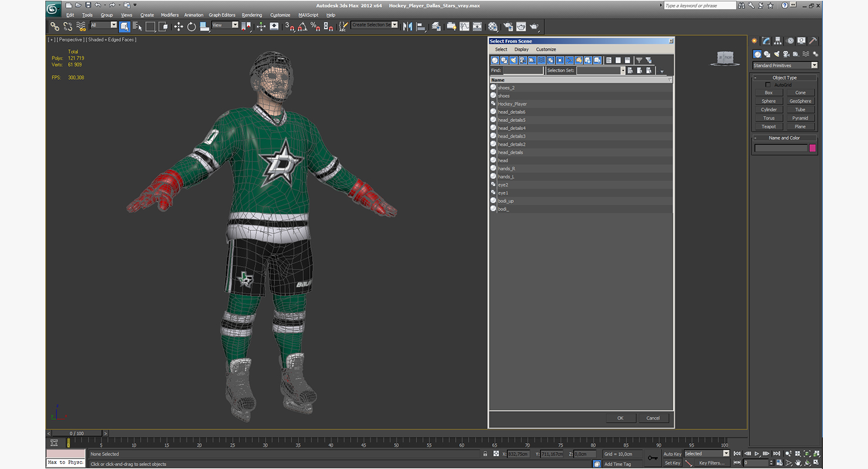Image resolution: width=868 pixels, height=469 pixels.
Task: Activate the Select Object tool
Action: [124, 26]
